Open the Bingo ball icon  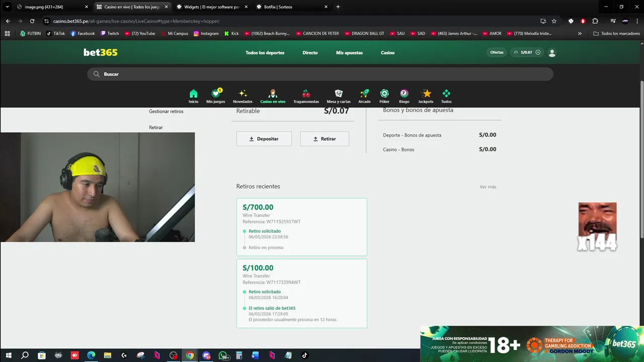pos(404,94)
